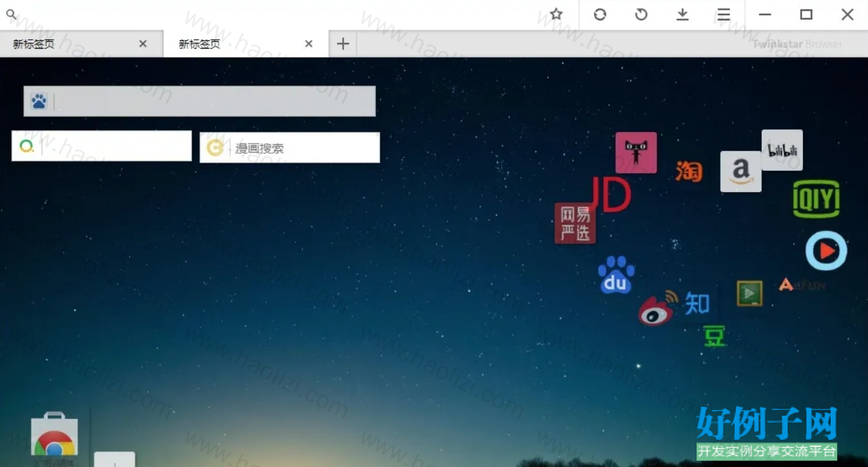Close the inactive grey 新标签页 tab

(x=143, y=44)
